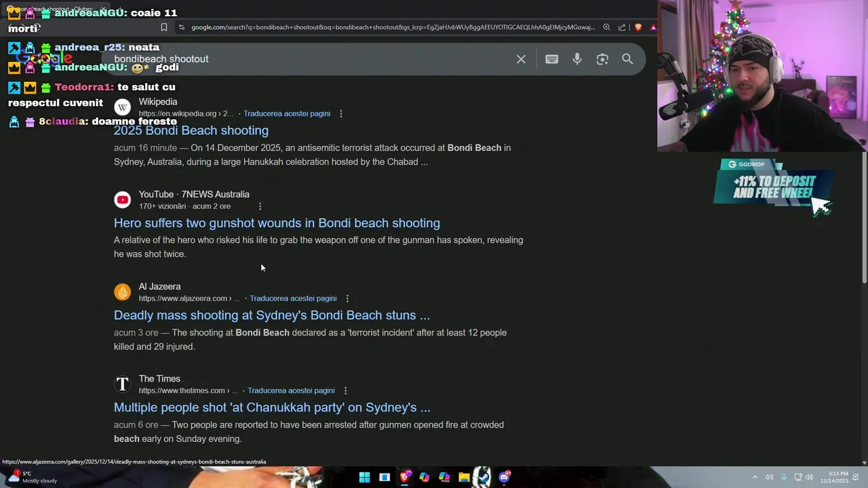Open the on-screen keyboard input tool
Viewport: 868px width, 488px height.
pos(551,59)
